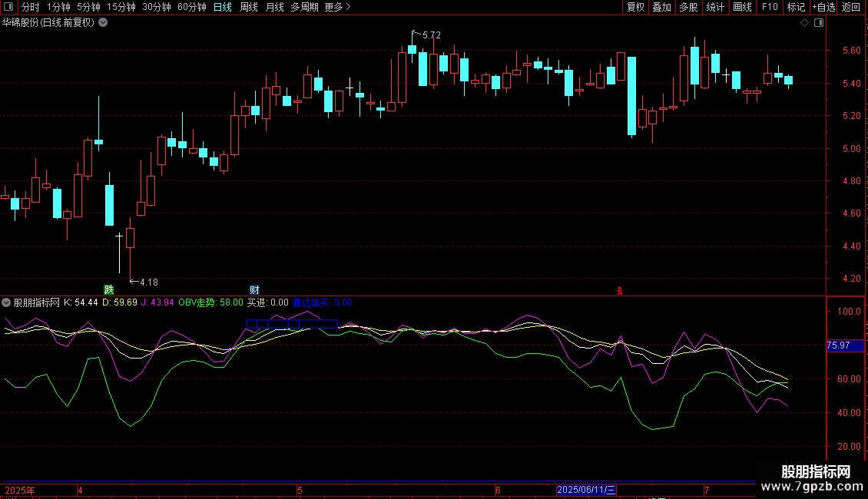
Task: Click the 5.00 price axis label
Action: pyautogui.click(x=851, y=148)
